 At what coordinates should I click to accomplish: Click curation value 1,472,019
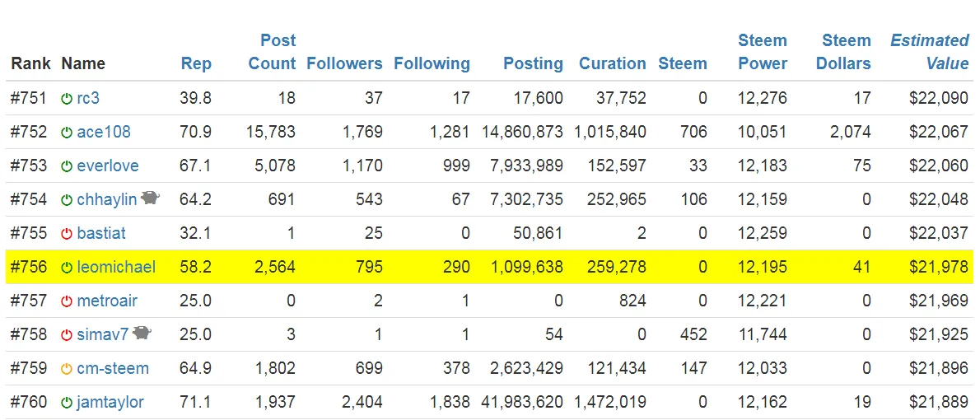click(x=610, y=403)
